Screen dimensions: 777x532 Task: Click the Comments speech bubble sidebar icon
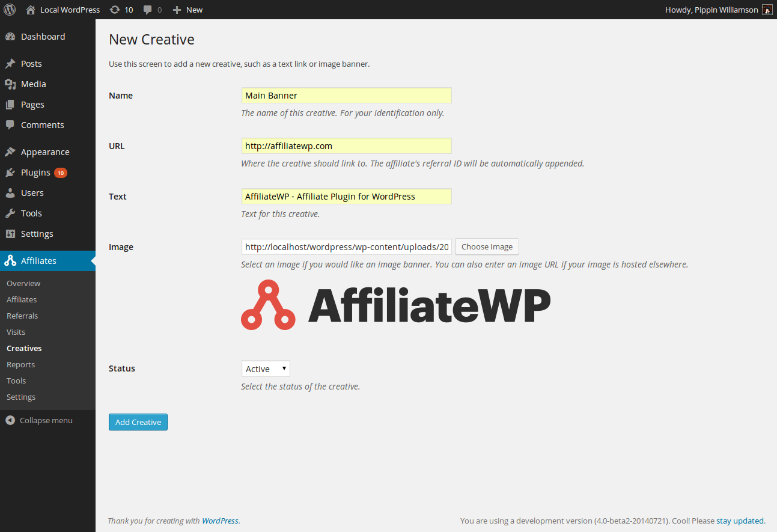pyautogui.click(x=10, y=125)
